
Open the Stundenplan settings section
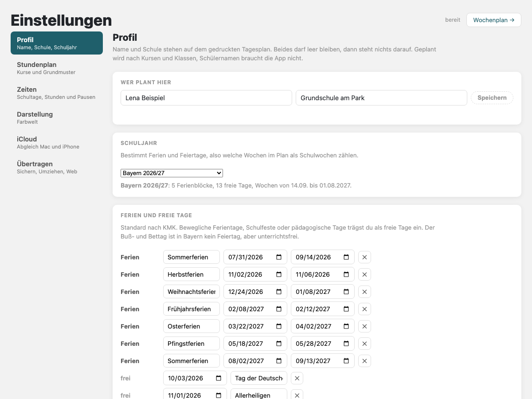pos(57,68)
